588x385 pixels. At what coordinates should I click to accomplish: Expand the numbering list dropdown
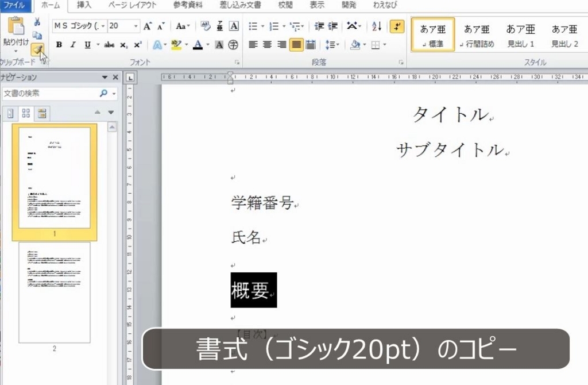[x=284, y=26]
